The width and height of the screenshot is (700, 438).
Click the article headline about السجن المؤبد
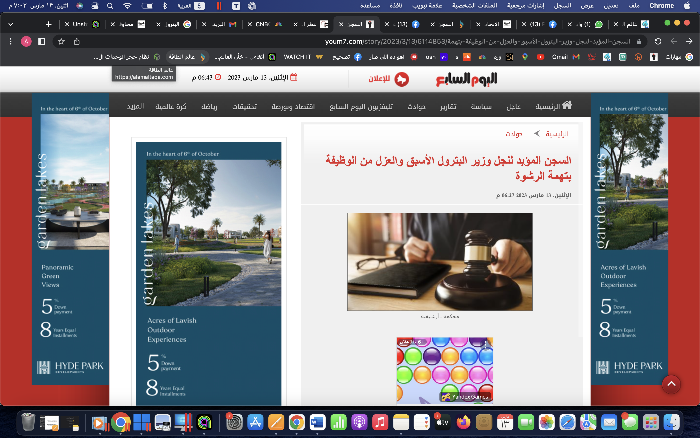(x=448, y=167)
